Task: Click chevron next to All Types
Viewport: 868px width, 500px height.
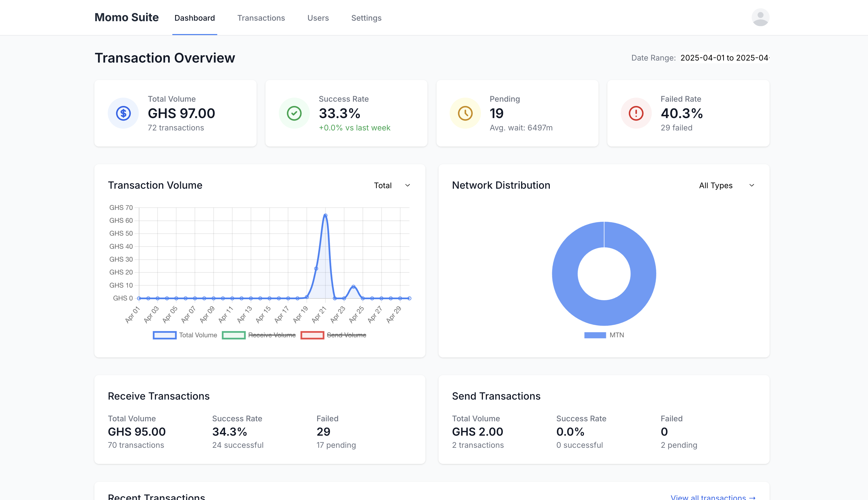Action: pyautogui.click(x=752, y=185)
